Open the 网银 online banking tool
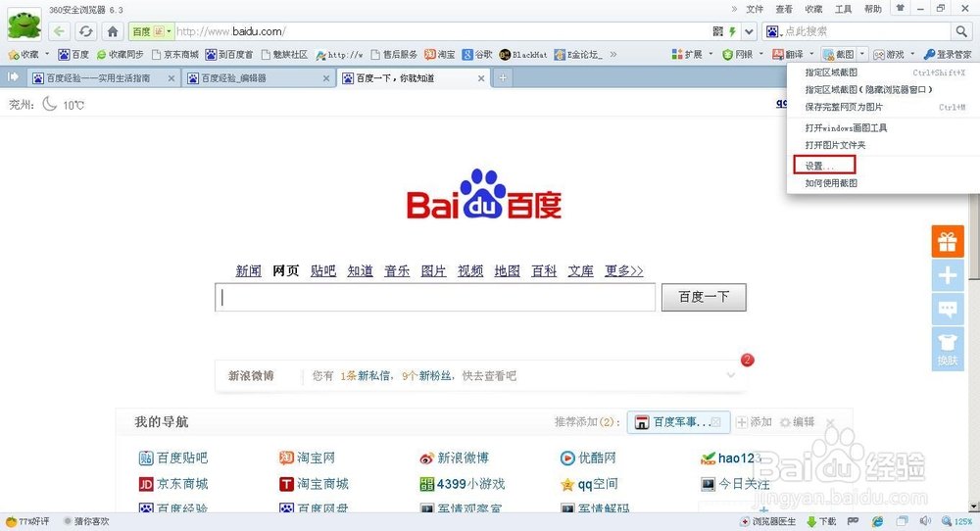Image resolution: width=980 pixels, height=531 pixels. tap(738, 54)
